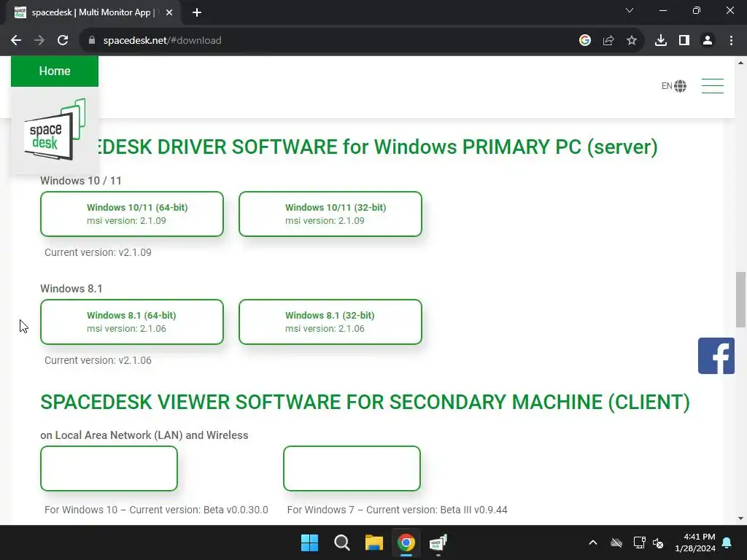The width and height of the screenshot is (747, 560).
Task: Open taskbar Search
Action: [x=341, y=542]
